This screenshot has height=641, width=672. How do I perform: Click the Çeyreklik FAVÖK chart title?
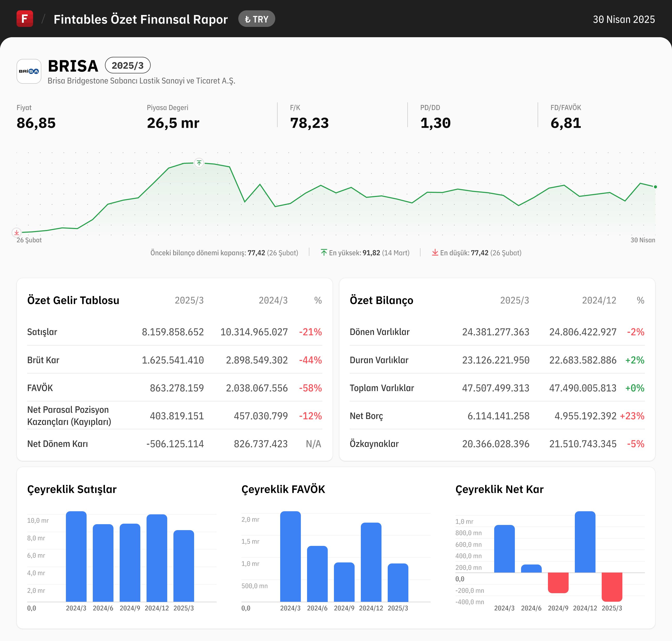click(283, 489)
